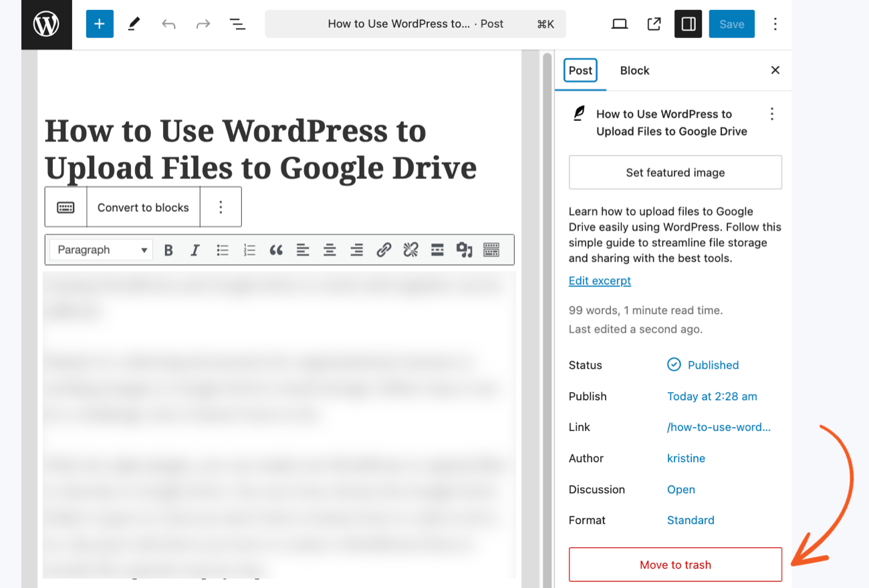Click Convert to blocks button
Viewport: 869px width, 588px height.
(x=143, y=207)
